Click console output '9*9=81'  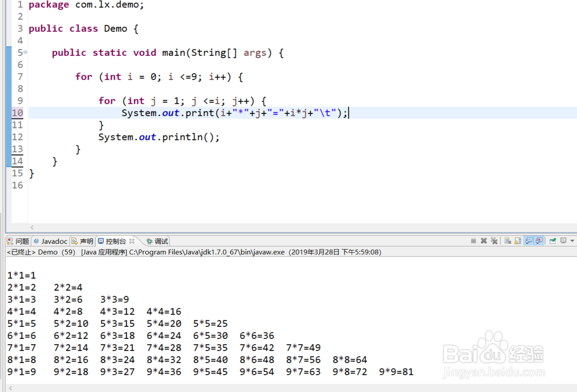[396, 372]
